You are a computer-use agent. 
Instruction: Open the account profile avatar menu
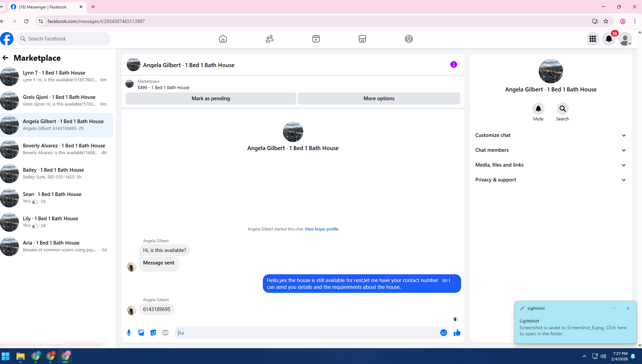coord(625,39)
